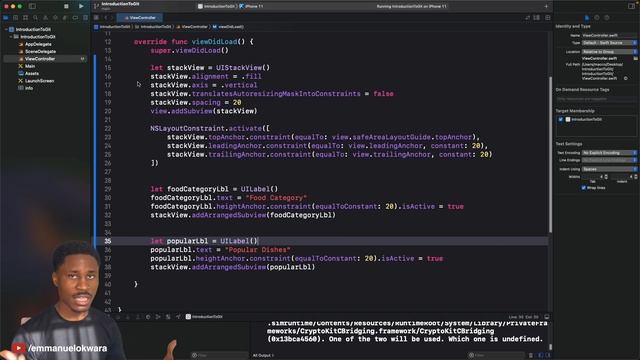Add a new window tab with plus

pyautogui.click(x=546, y=6)
